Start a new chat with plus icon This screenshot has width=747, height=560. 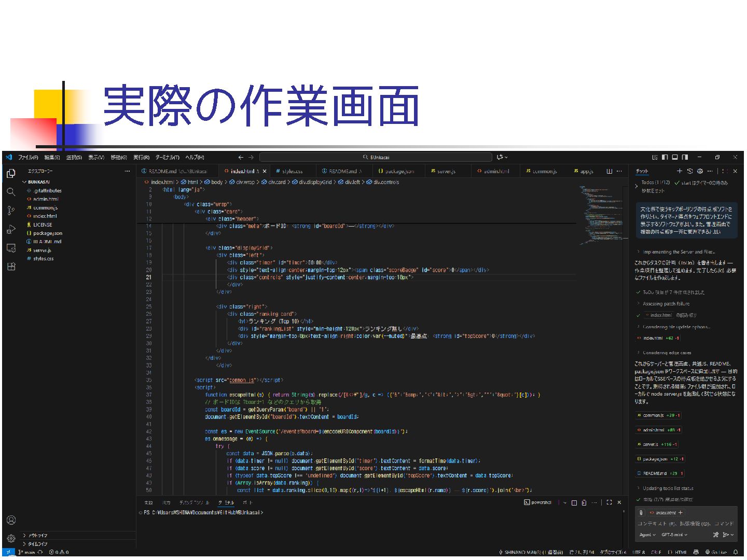(x=680, y=171)
